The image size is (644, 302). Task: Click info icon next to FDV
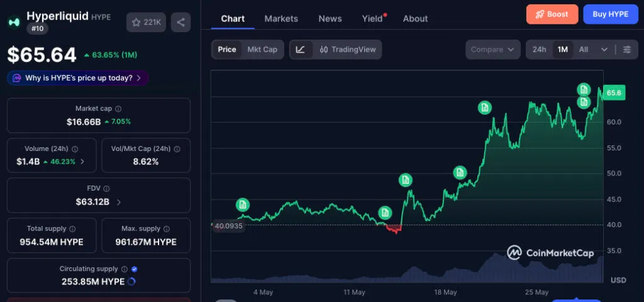point(106,189)
